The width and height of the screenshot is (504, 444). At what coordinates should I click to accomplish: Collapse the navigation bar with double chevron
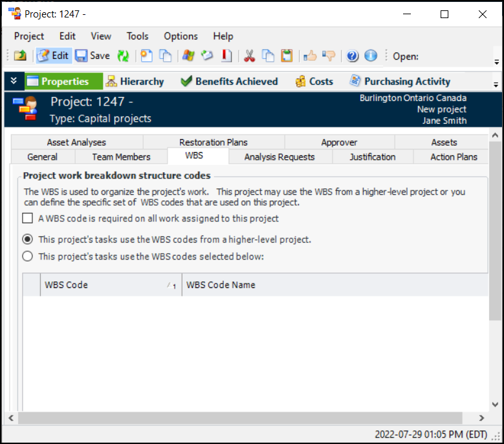tap(14, 81)
